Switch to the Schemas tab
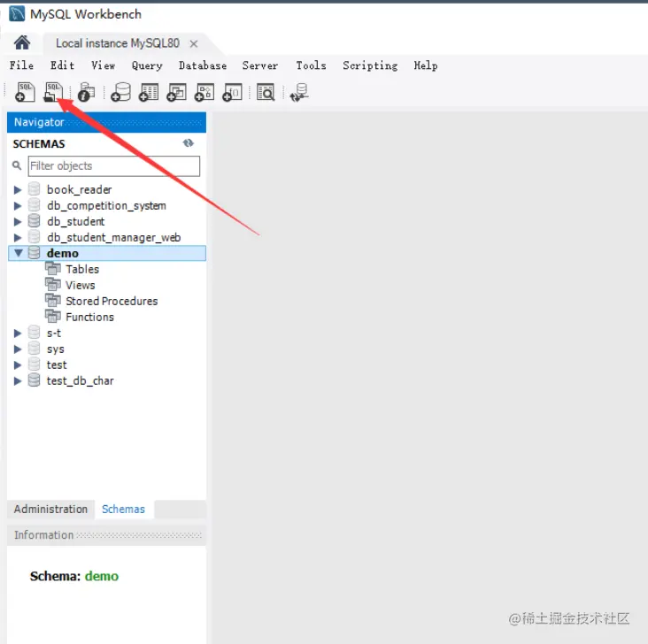Image resolution: width=648 pixels, height=644 pixels. (x=124, y=509)
